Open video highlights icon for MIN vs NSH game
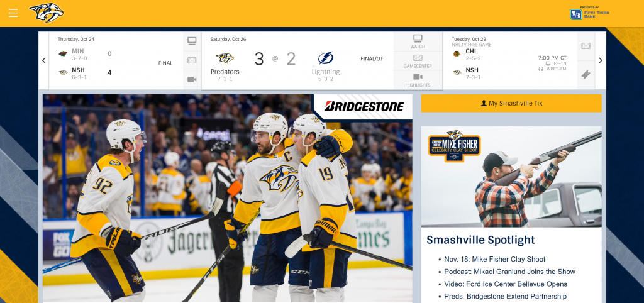Screen dimensions: 644x303 pos(192,80)
